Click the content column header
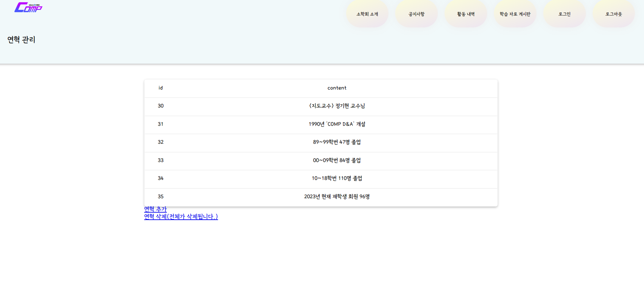This screenshot has width=644, height=305. [337, 88]
